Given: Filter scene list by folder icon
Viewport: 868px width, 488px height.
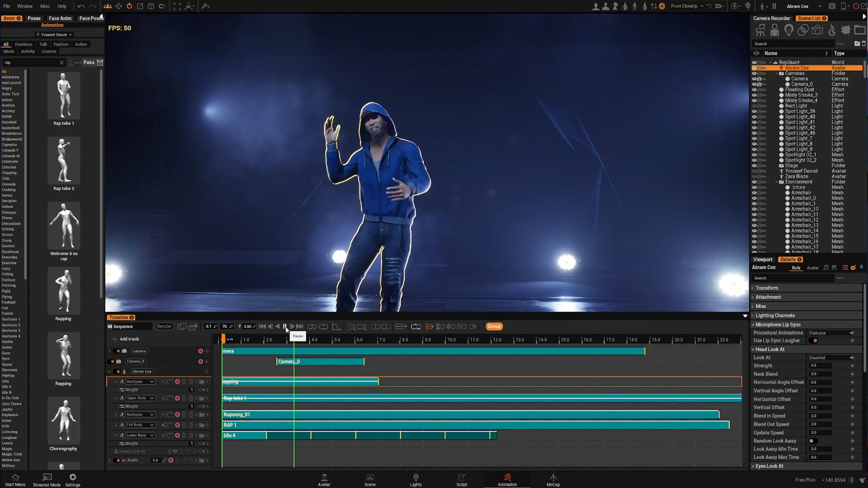Looking at the screenshot, I should pos(860,30).
